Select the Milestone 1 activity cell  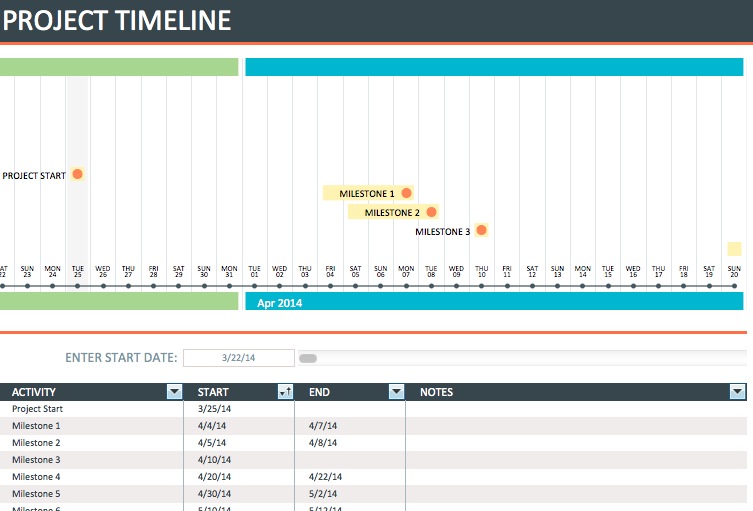(x=90, y=426)
